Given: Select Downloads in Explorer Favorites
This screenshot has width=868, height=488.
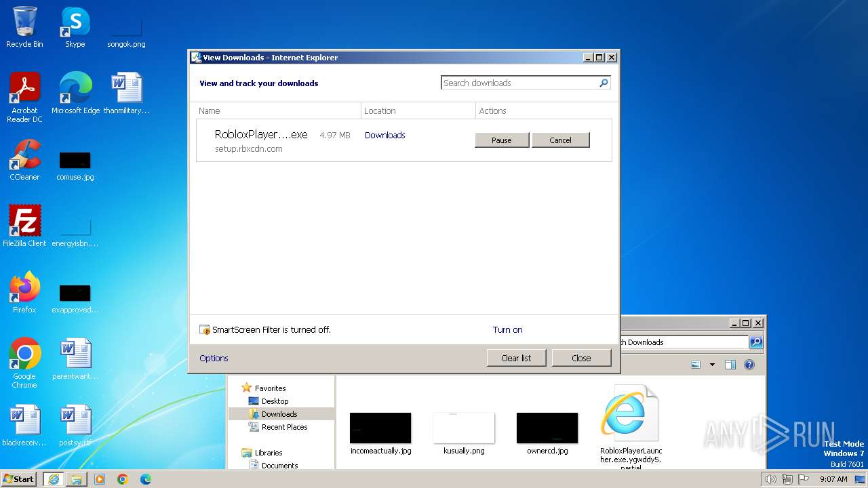Looking at the screenshot, I should pyautogui.click(x=279, y=414).
